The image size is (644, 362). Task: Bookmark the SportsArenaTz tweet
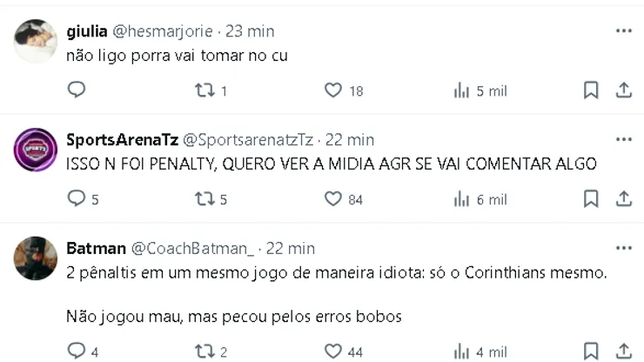tap(591, 199)
